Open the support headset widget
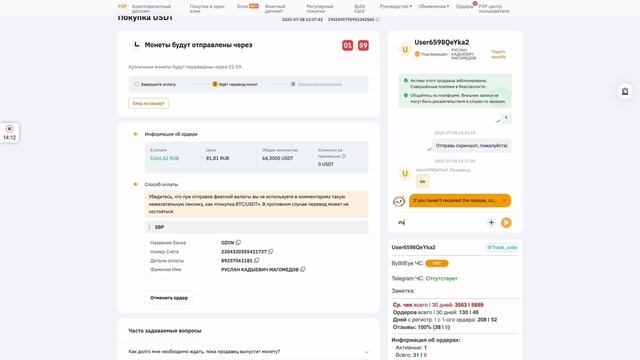This screenshot has width=640, height=360. (x=625, y=91)
